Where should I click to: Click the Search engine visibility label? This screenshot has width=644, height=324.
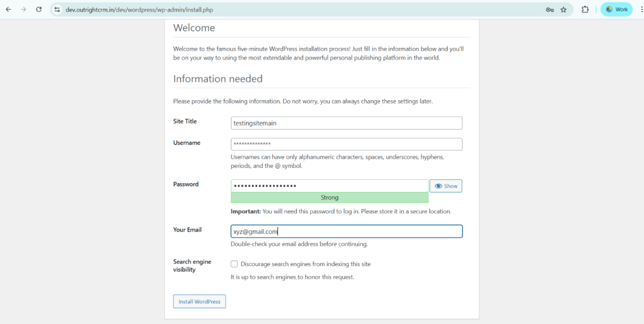[x=192, y=265]
